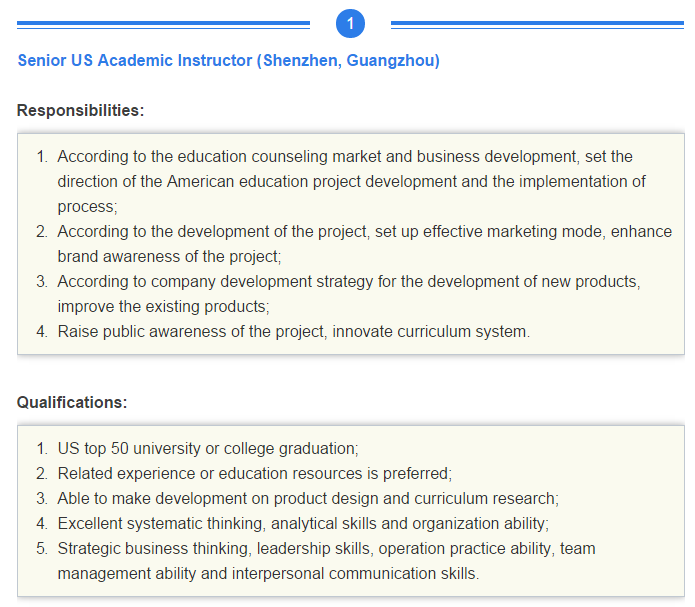
Task: Click 'management ability and interpersonal communication skills' line
Action: [268, 574]
